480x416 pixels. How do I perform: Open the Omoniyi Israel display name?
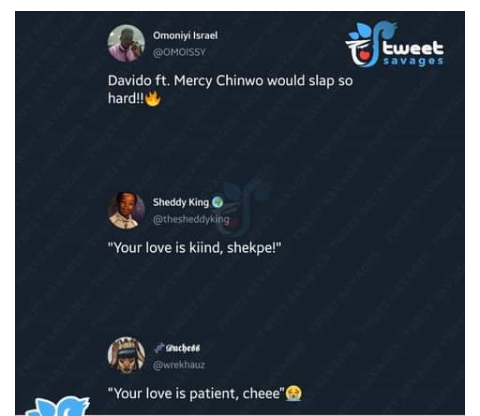pos(185,35)
